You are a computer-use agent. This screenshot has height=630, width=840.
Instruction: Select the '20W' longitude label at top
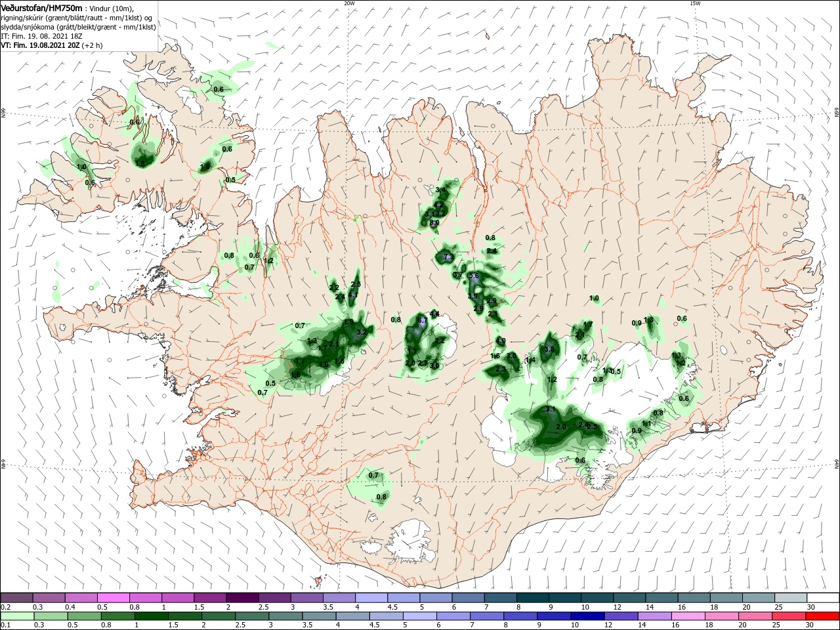tap(349, 3)
